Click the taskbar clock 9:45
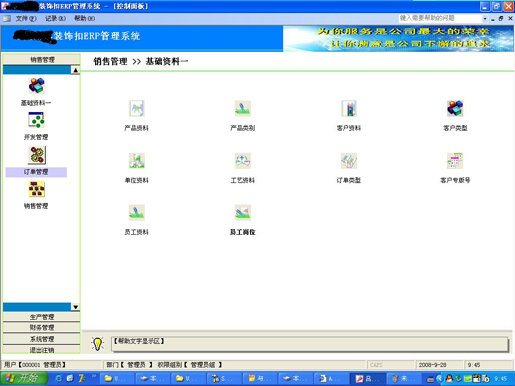 [501, 378]
